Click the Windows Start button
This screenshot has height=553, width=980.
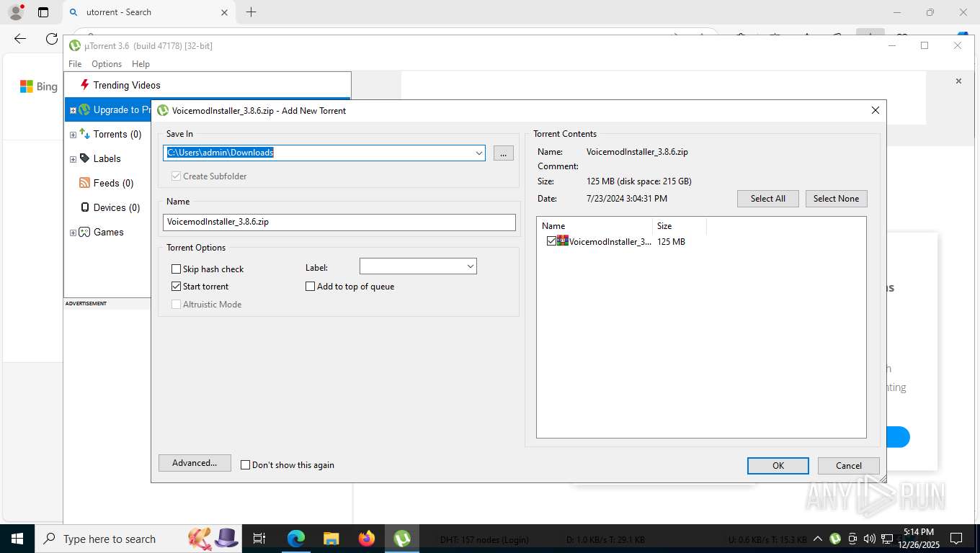(17, 539)
